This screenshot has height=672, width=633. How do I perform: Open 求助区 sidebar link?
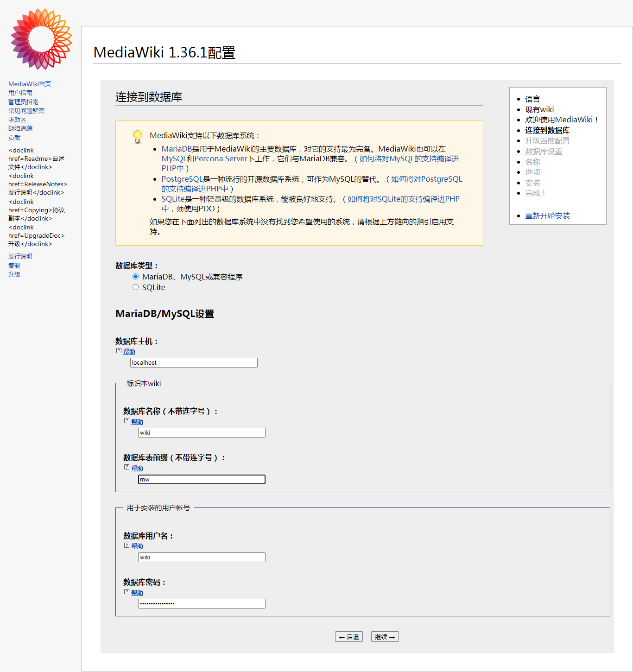coord(17,120)
